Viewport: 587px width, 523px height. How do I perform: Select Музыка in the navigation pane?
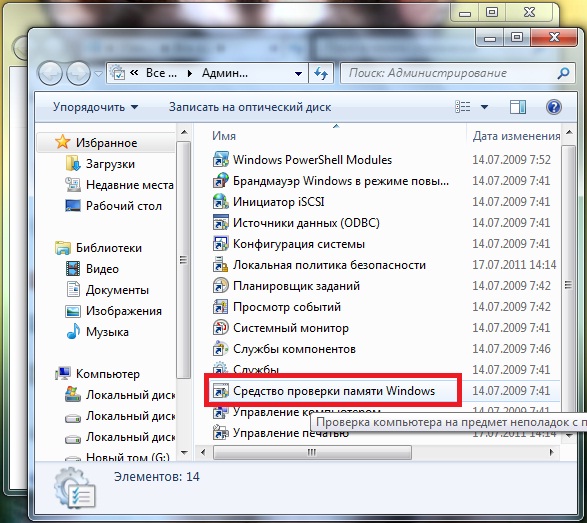click(x=107, y=332)
